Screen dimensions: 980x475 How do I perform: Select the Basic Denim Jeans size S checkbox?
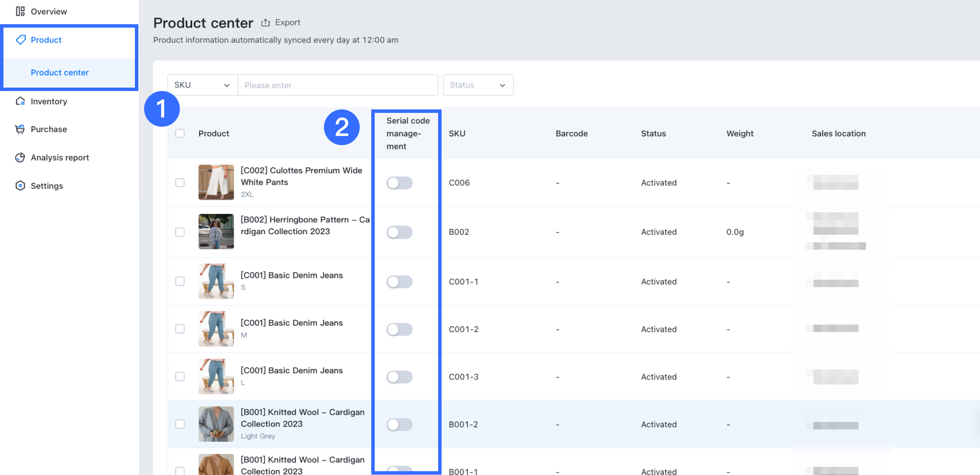(180, 281)
